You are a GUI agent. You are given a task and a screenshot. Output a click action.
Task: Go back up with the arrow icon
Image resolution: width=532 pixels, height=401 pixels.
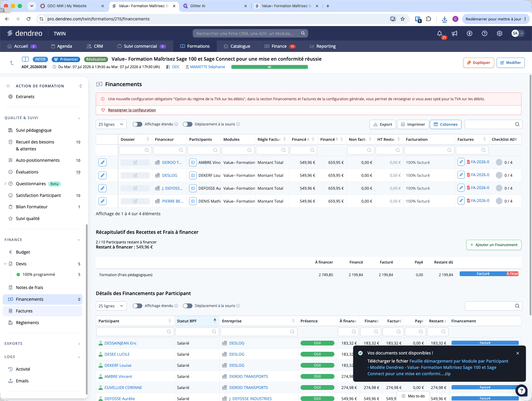tap(12, 62)
